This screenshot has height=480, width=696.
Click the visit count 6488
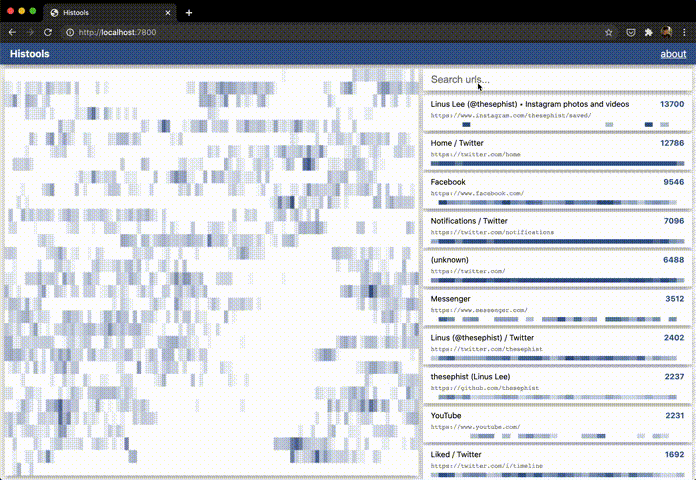(x=673, y=260)
